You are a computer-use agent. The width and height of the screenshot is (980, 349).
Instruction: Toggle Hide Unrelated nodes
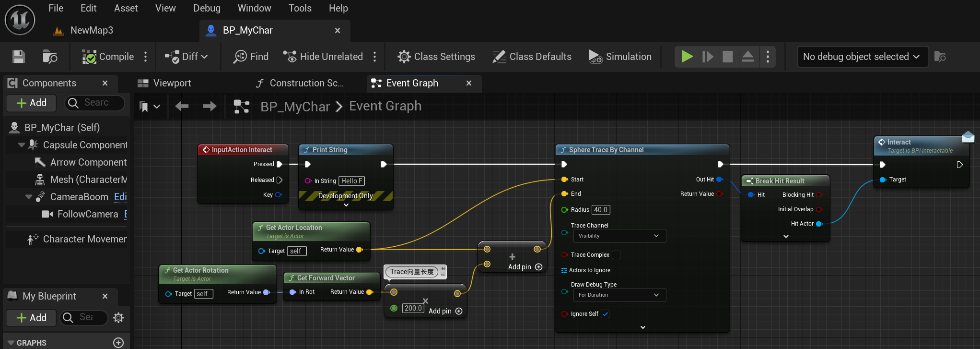323,57
